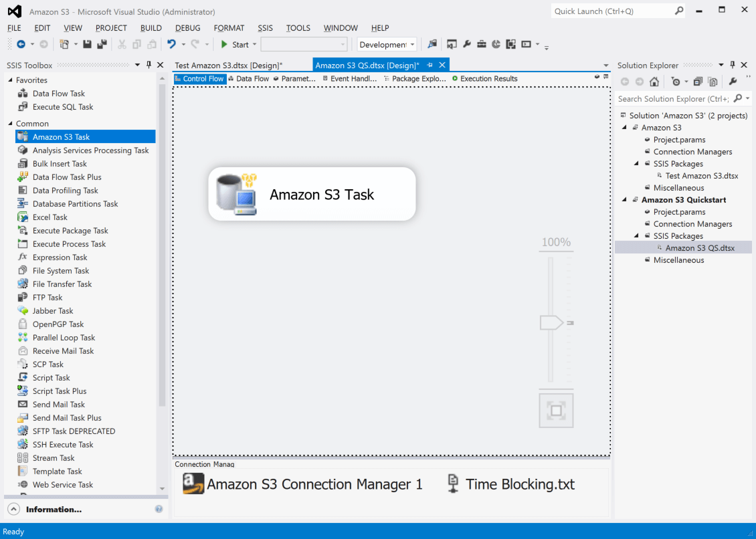The image size is (756, 539).
Task: Open the Execution Results tab
Action: [x=484, y=79]
